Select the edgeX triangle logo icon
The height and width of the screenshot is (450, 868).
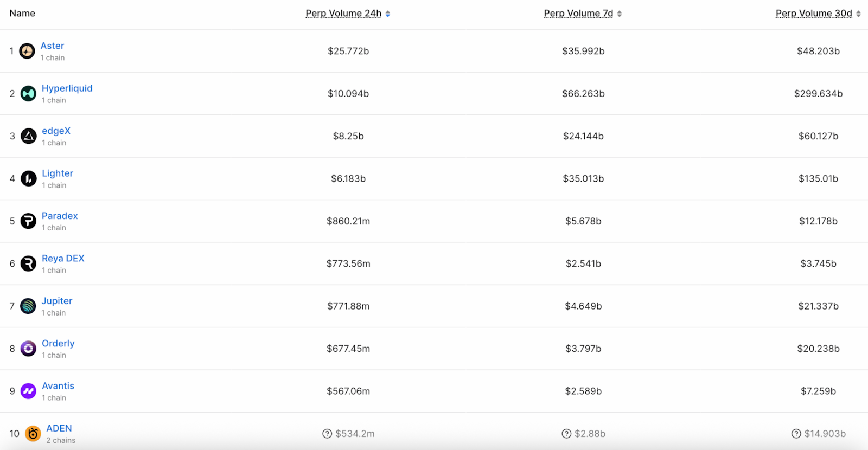(x=28, y=136)
